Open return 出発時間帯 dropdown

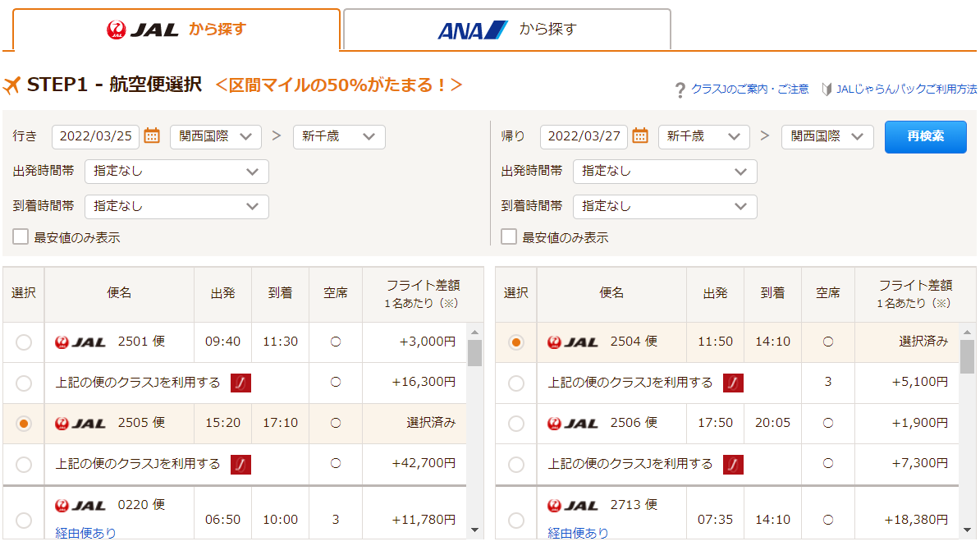(665, 172)
